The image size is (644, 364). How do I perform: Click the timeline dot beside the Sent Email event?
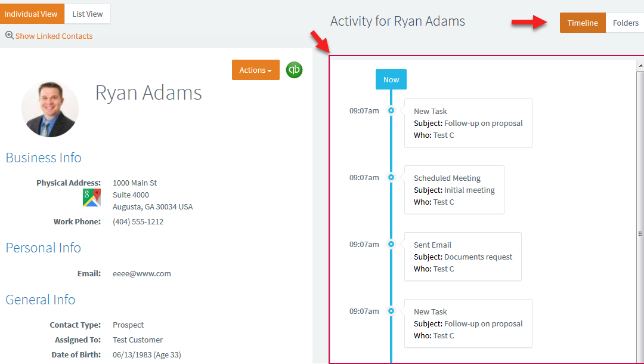point(391,244)
